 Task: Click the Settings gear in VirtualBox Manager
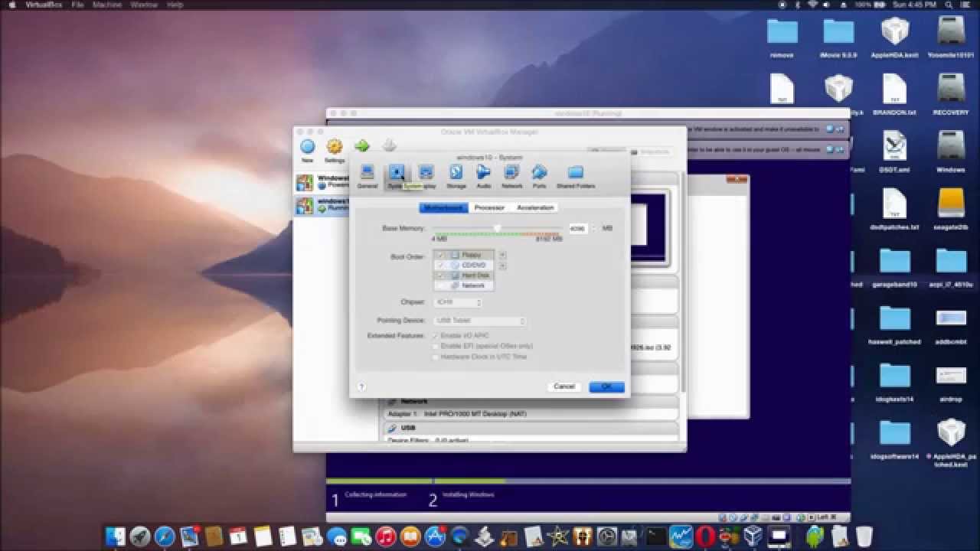[x=335, y=150]
